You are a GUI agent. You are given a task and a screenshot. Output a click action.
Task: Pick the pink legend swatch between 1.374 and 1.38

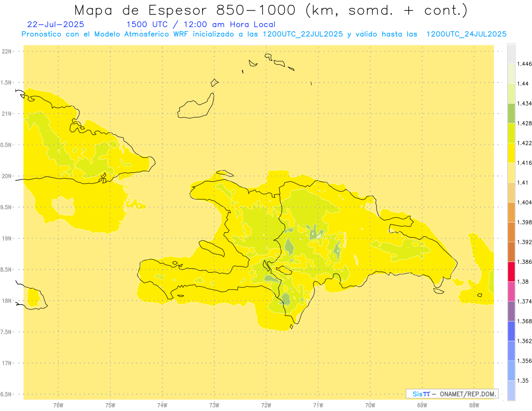(x=511, y=291)
